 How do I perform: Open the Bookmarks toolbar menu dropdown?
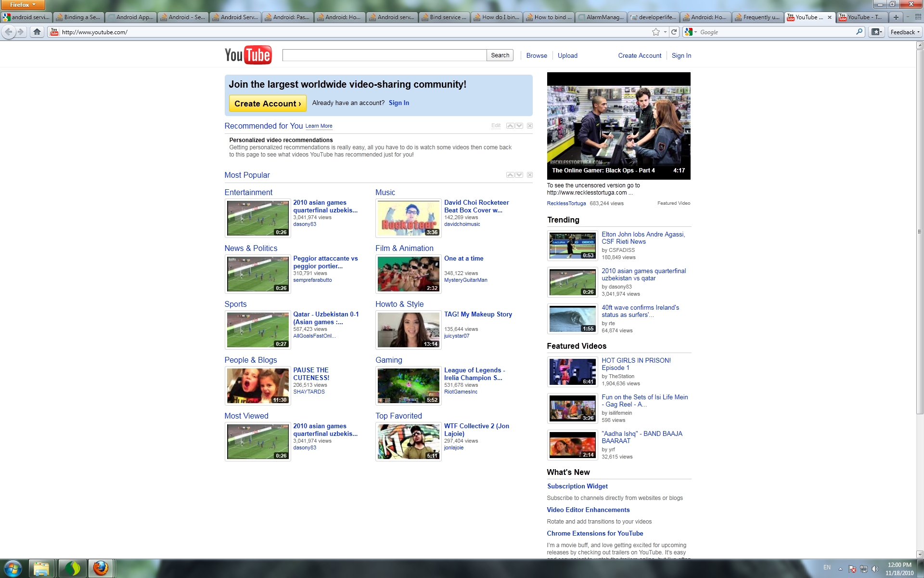click(876, 32)
